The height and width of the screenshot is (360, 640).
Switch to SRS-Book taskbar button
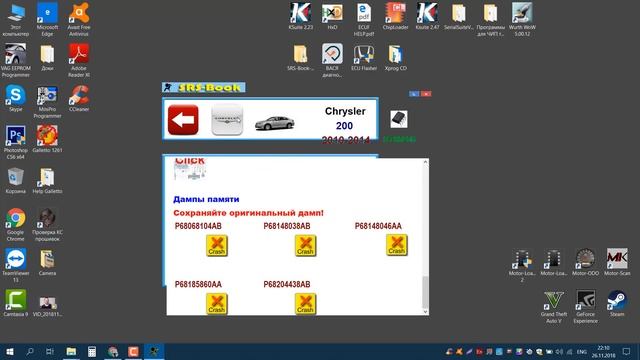click(153, 351)
